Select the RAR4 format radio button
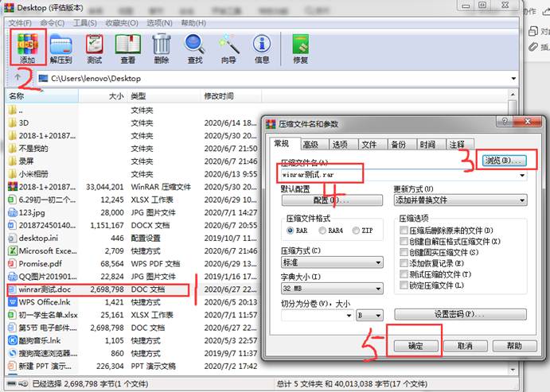Viewport: 550px width, 392px height. pos(322,231)
